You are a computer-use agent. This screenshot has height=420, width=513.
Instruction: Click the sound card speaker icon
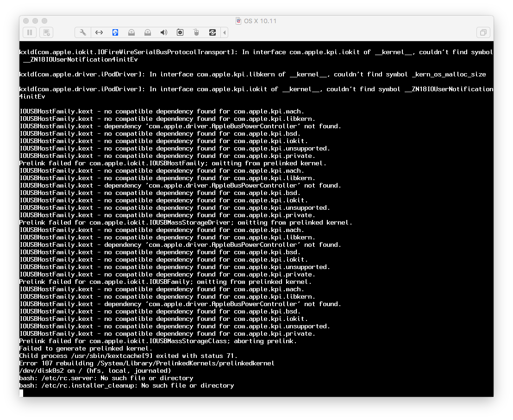(x=164, y=32)
